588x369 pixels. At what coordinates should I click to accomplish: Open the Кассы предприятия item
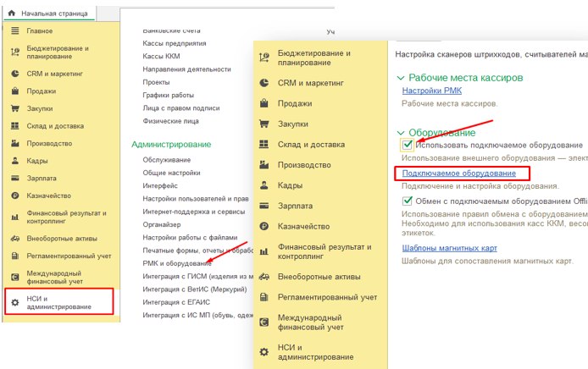(175, 43)
